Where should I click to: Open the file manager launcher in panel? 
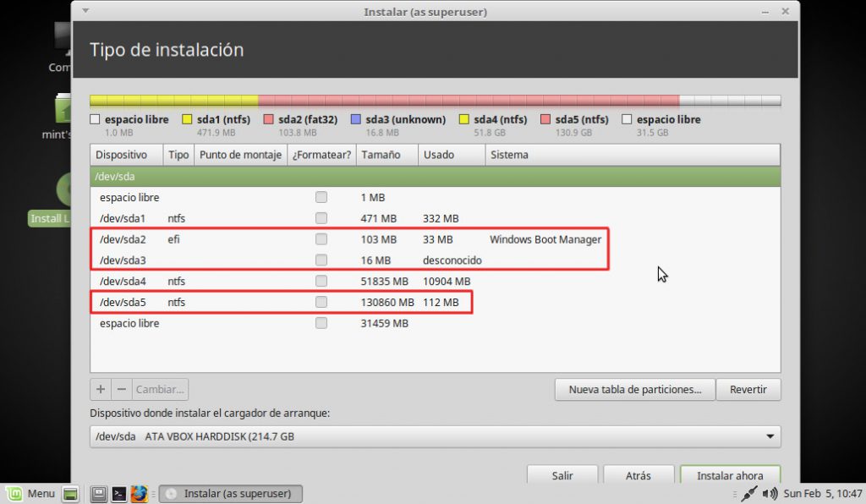click(99, 494)
